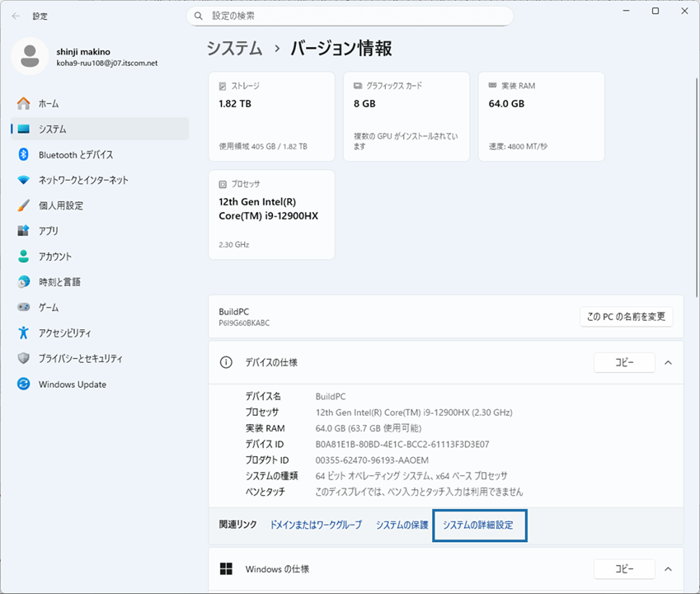Open ドメインまたはワークグループ link
Viewport: 700px width, 594px height.
[316, 525]
